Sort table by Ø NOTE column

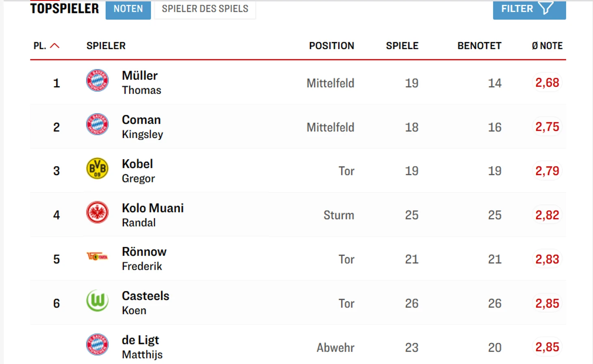[547, 46]
